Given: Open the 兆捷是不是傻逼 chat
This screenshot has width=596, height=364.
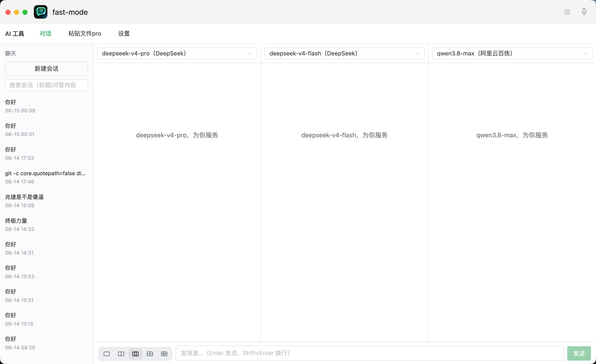Looking at the screenshot, I should coord(46,201).
